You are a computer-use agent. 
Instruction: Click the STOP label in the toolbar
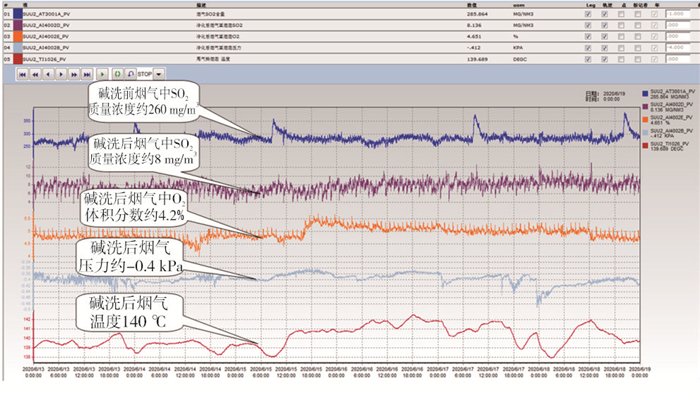pos(145,74)
